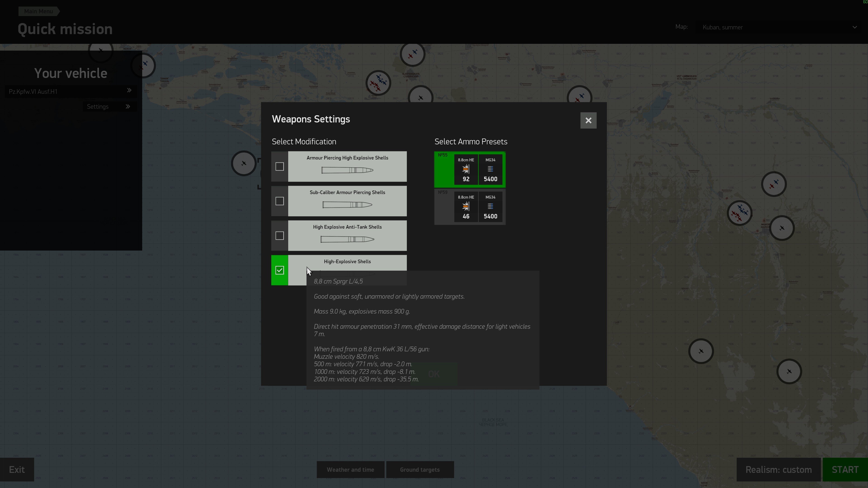Select the High Explosive Anti-Tank Shells card
Screen dimensions: 868x488
coord(347,236)
